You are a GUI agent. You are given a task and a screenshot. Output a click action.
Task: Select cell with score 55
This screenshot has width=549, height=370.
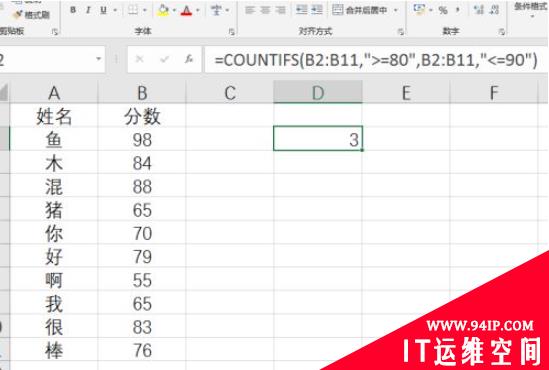pyautogui.click(x=142, y=280)
